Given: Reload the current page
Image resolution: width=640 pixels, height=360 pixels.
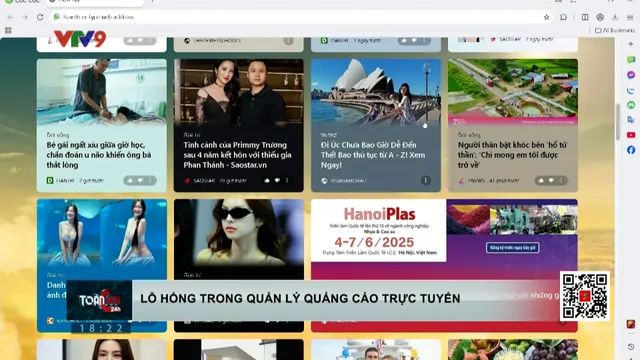Looking at the screenshot, I should pyautogui.click(x=40, y=17).
